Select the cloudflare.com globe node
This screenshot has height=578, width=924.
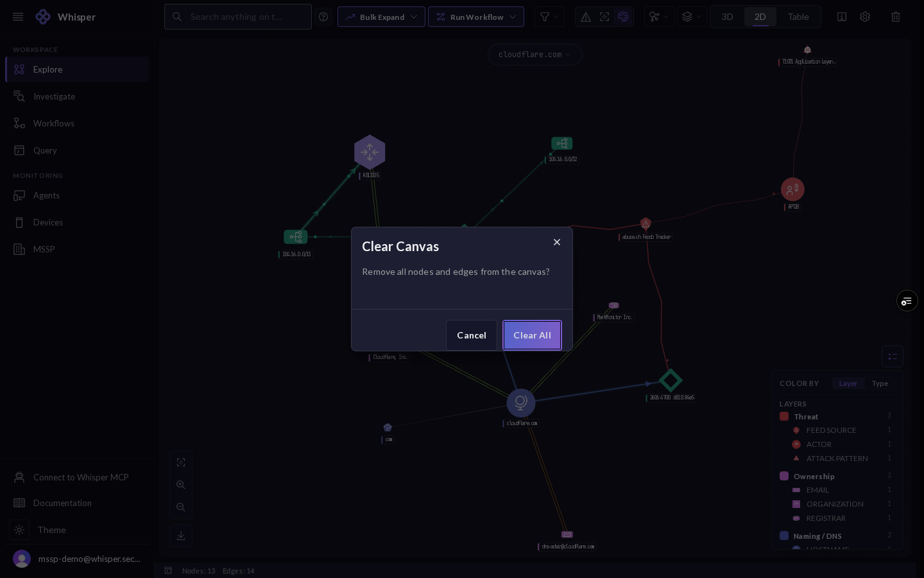coord(521,403)
